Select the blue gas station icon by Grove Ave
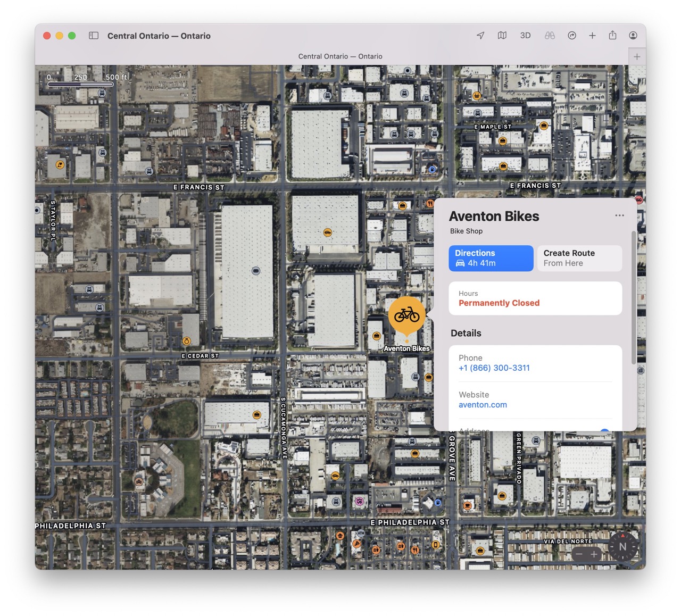 tap(438, 502)
